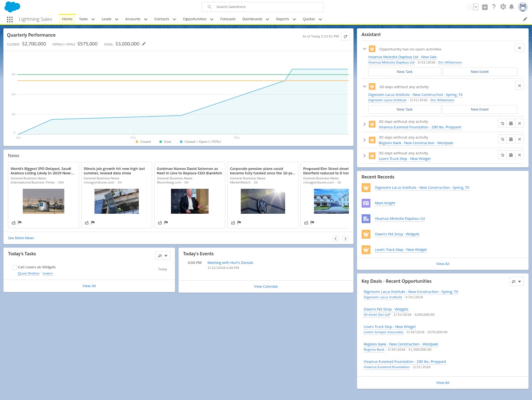The height and width of the screenshot is (400, 532).
Task: Open the notifications bell
Action: coord(512,7)
